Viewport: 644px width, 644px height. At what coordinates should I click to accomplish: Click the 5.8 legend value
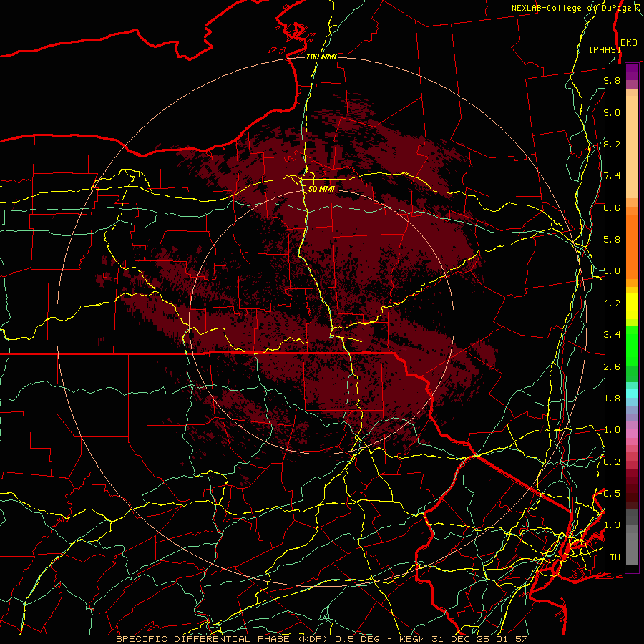(x=612, y=240)
